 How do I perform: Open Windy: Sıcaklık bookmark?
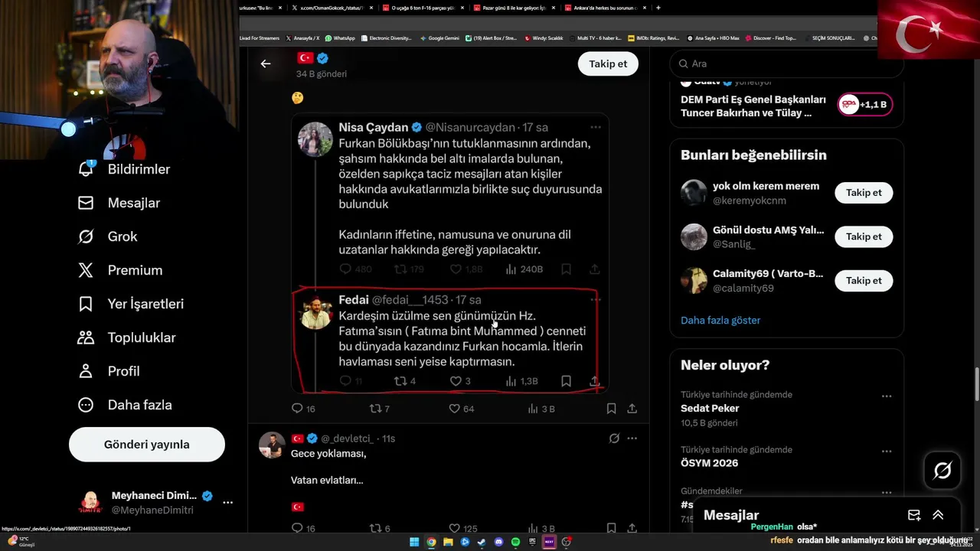coord(544,37)
